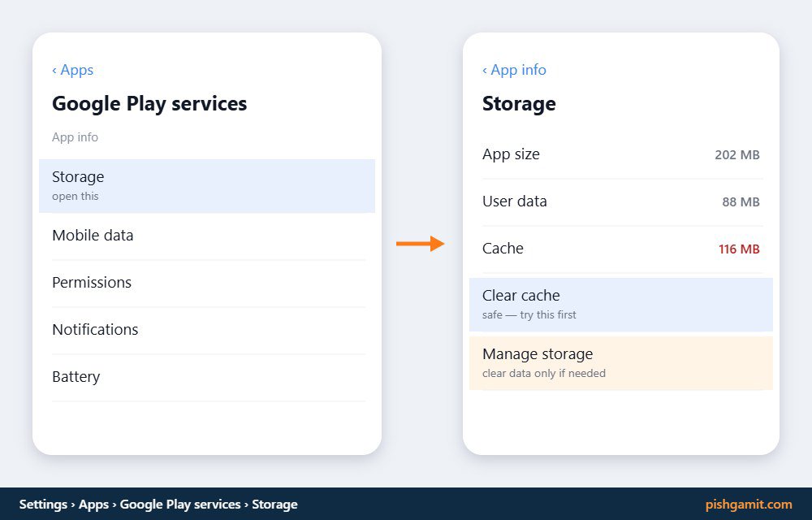
Task: Click the 'Google Play services' heading
Action: point(149,103)
